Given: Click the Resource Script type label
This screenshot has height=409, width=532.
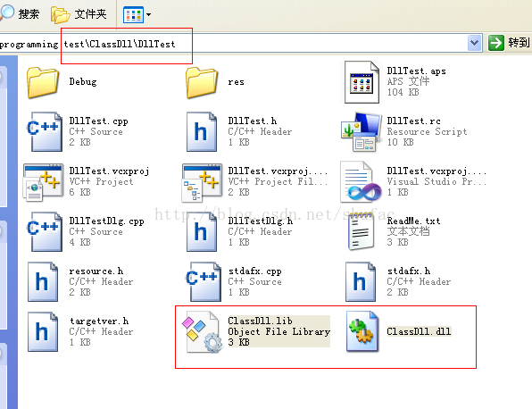Looking at the screenshot, I should (x=428, y=131).
